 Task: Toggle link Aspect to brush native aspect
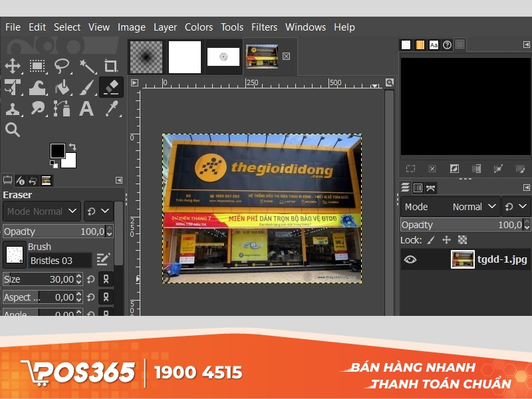106,297
